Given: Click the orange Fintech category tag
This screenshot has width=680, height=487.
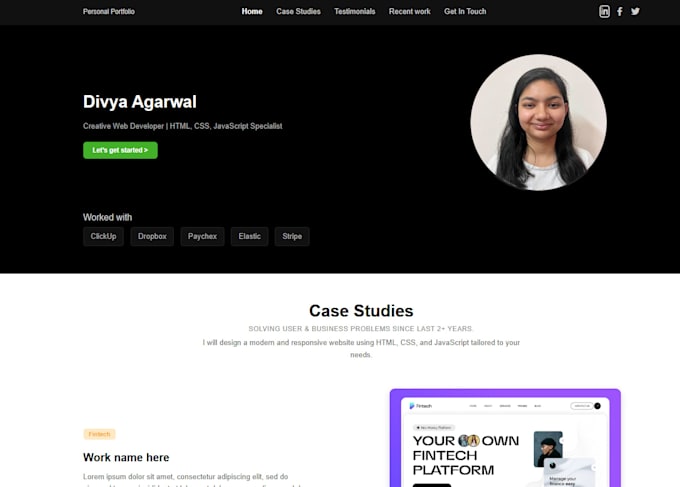Looking at the screenshot, I should point(99,434).
